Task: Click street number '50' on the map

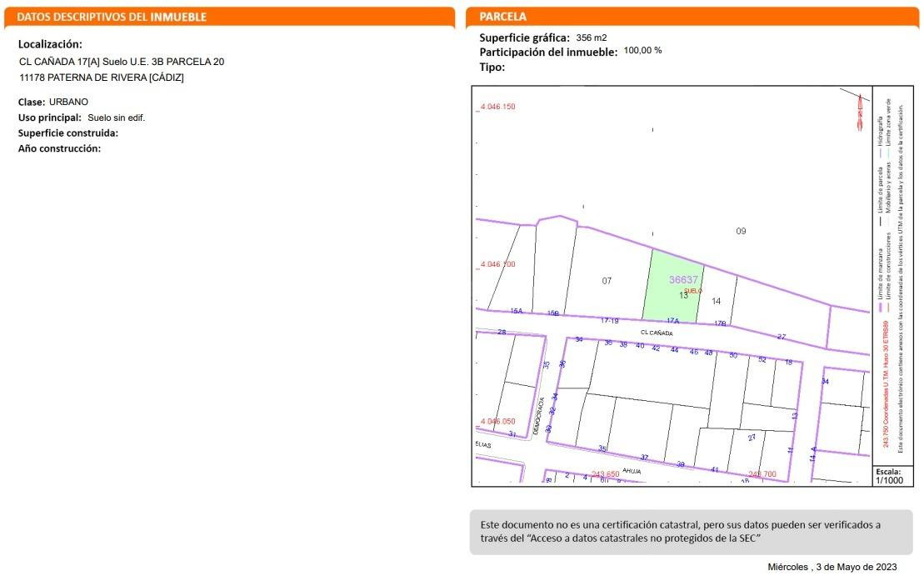Action: [733, 355]
